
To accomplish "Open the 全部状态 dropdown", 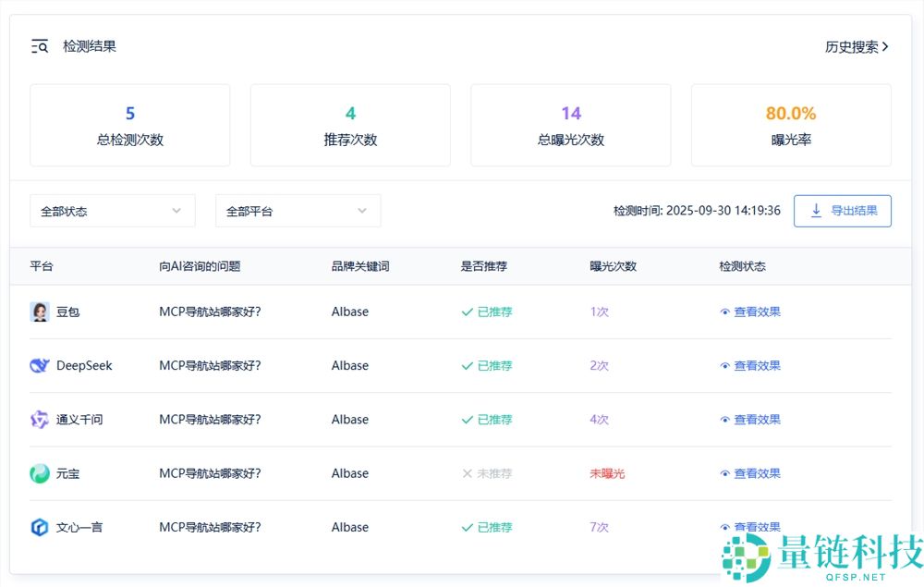I will [112, 211].
